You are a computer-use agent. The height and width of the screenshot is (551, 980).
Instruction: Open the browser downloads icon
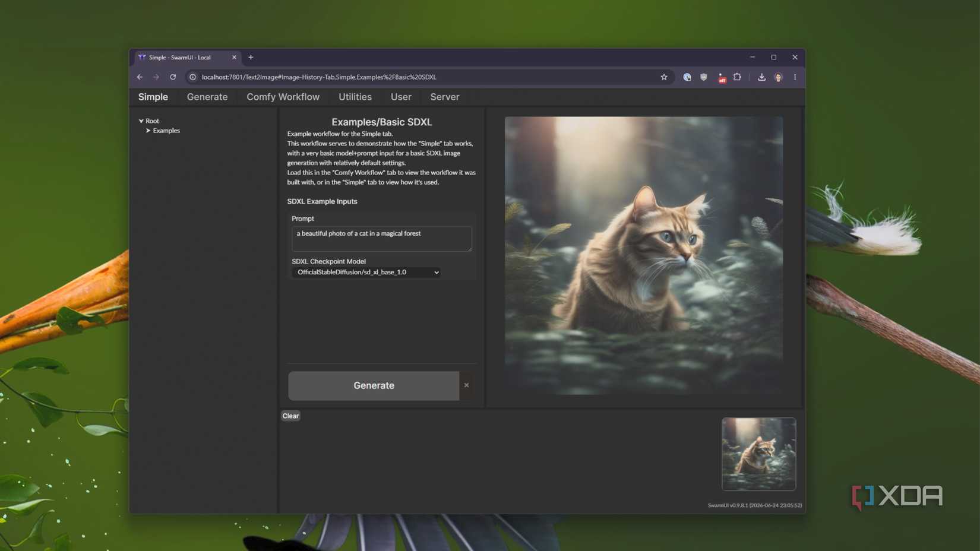click(761, 77)
